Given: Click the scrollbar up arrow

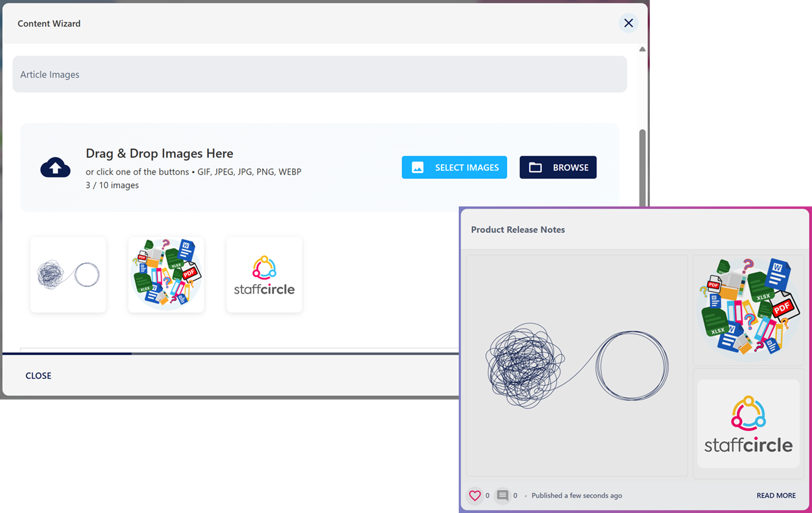Looking at the screenshot, I should 642,49.
